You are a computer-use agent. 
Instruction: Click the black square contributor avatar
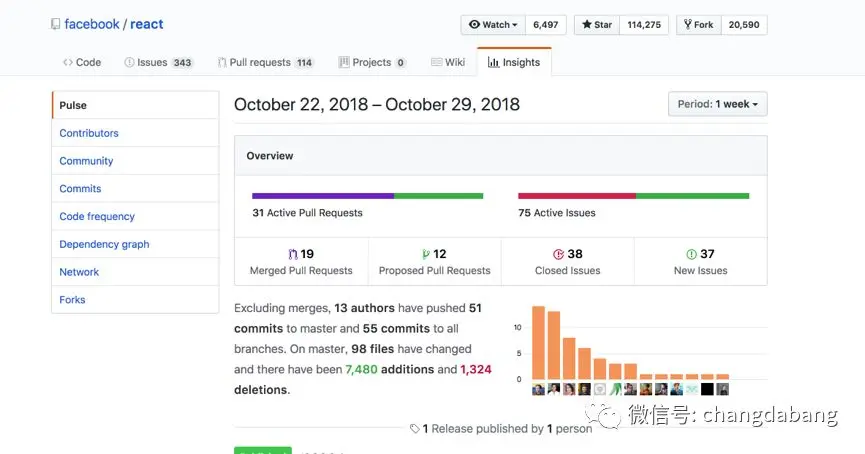[x=707, y=389]
